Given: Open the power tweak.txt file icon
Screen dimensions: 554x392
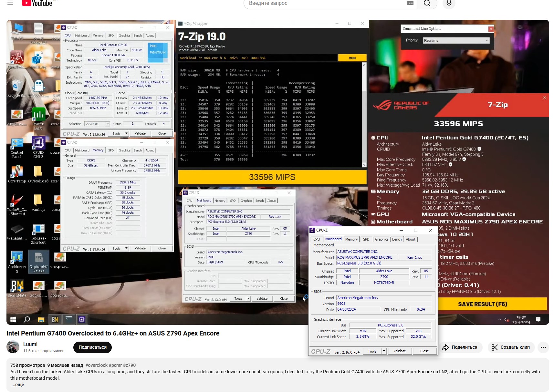Looking at the screenshot, I should coord(38,34).
